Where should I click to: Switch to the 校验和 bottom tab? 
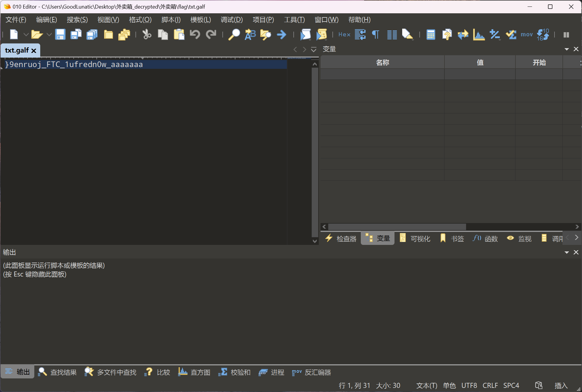(x=234, y=372)
